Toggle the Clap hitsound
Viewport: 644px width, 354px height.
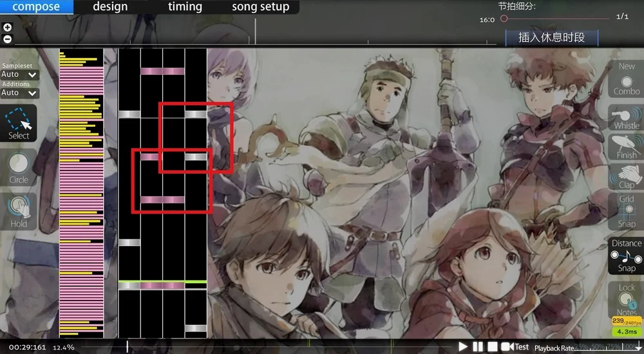point(627,177)
